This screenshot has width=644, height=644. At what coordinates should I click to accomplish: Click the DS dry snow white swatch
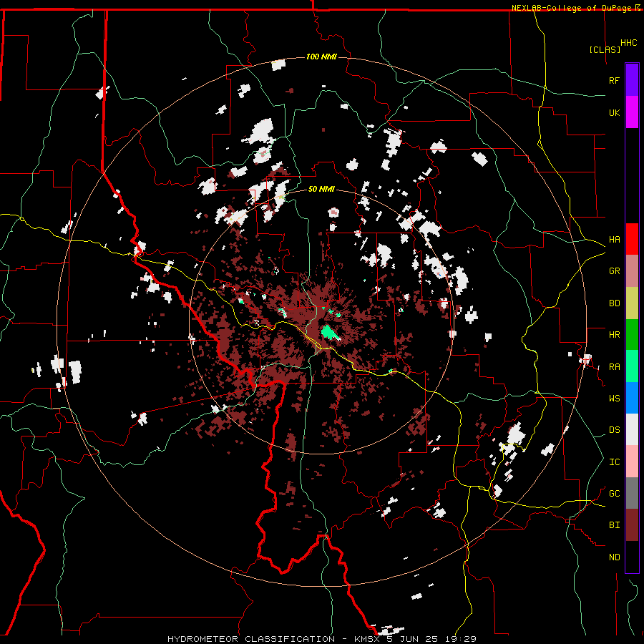(x=632, y=429)
